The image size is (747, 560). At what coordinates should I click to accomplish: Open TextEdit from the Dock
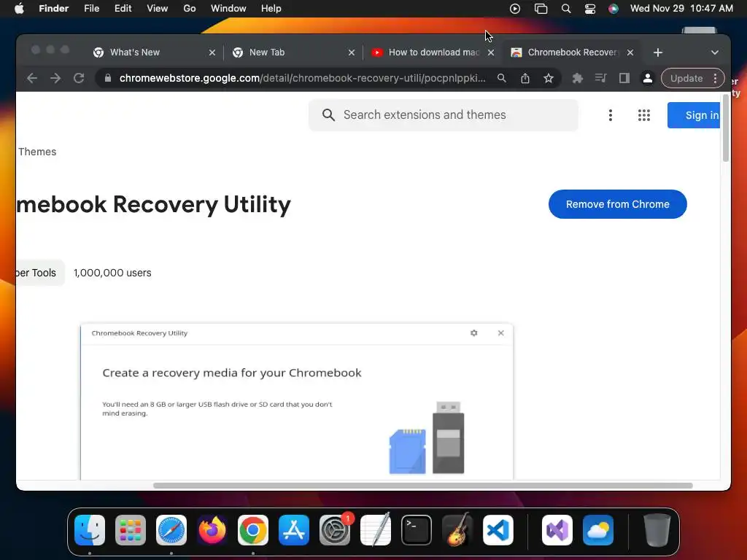click(x=376, y=530)
